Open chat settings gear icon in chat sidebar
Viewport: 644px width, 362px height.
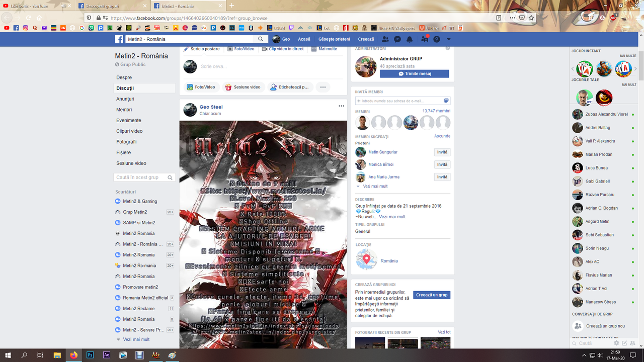point(616,343)
